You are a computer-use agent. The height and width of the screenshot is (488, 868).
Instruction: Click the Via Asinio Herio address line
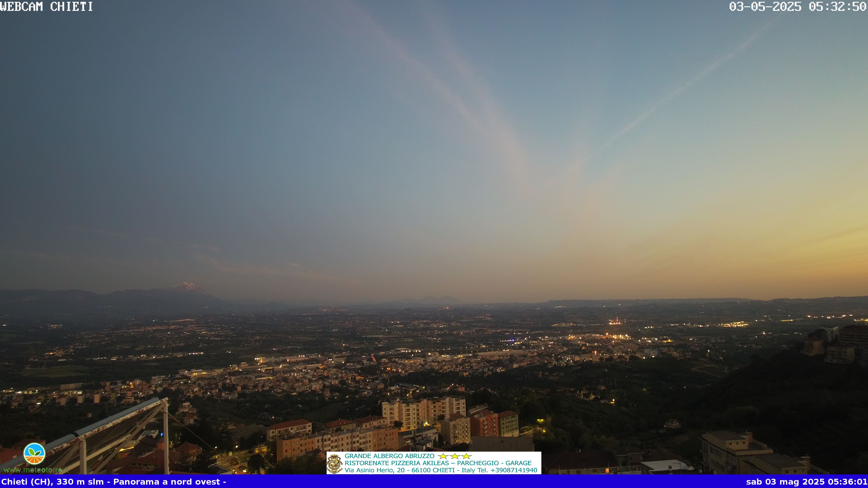click(441, 470)
